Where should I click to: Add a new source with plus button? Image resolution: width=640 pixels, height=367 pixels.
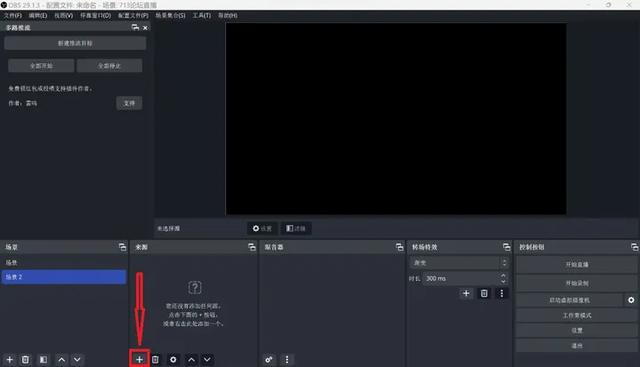coord(139,359)
